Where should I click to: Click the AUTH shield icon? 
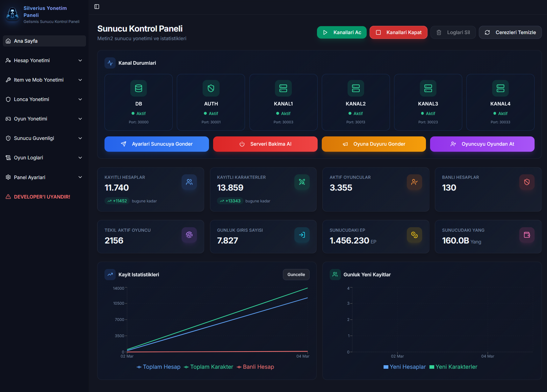click(x=211, y=88)
